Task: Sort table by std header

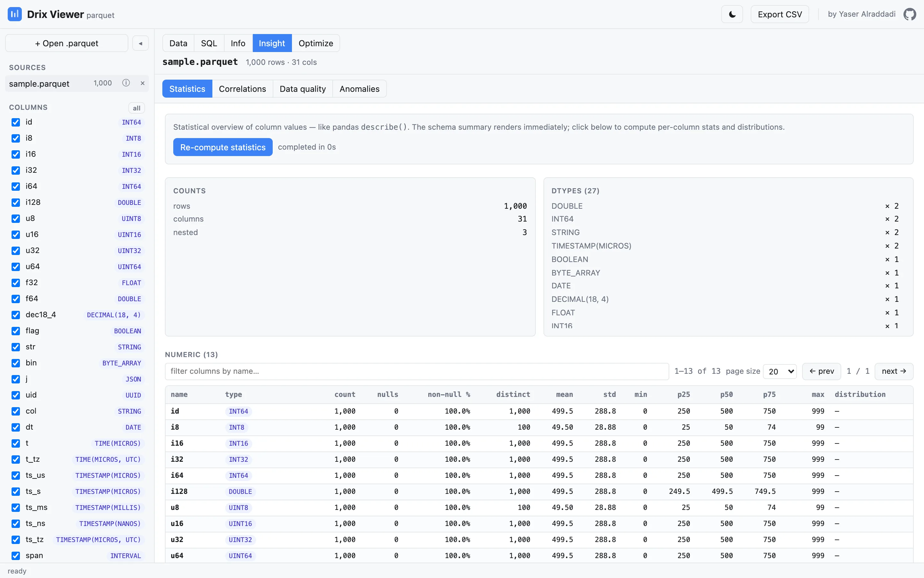Action: [609, 395]
